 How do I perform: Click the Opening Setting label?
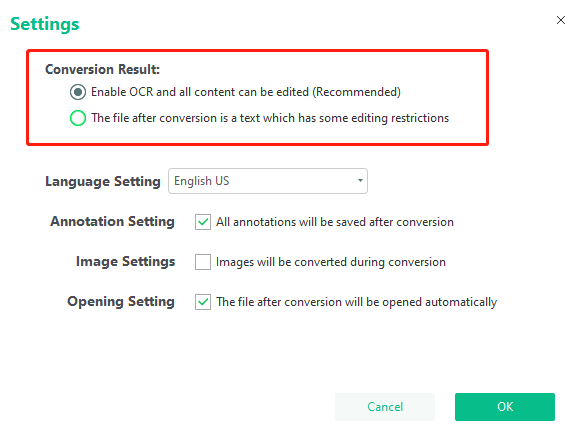point(121,301)
